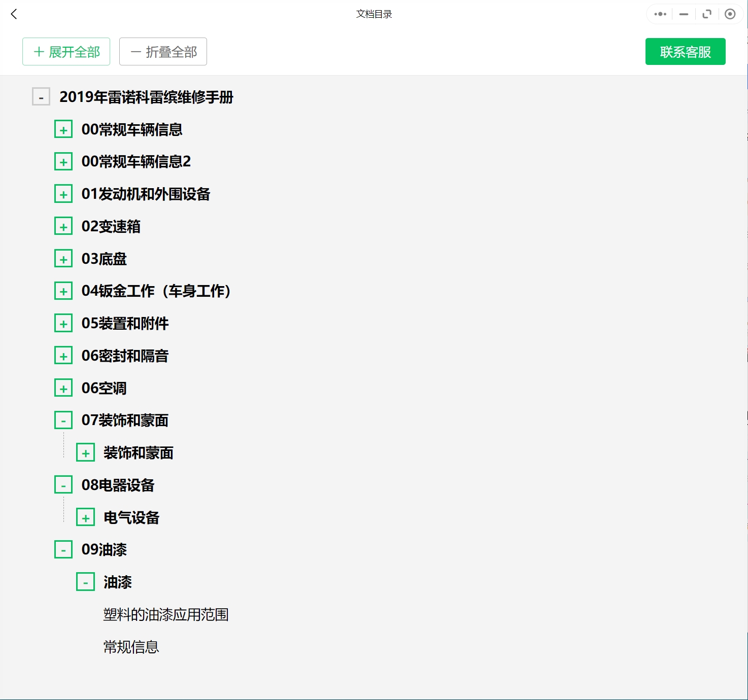Click the minus icon inside 折叠全部 button

[135, 51]
